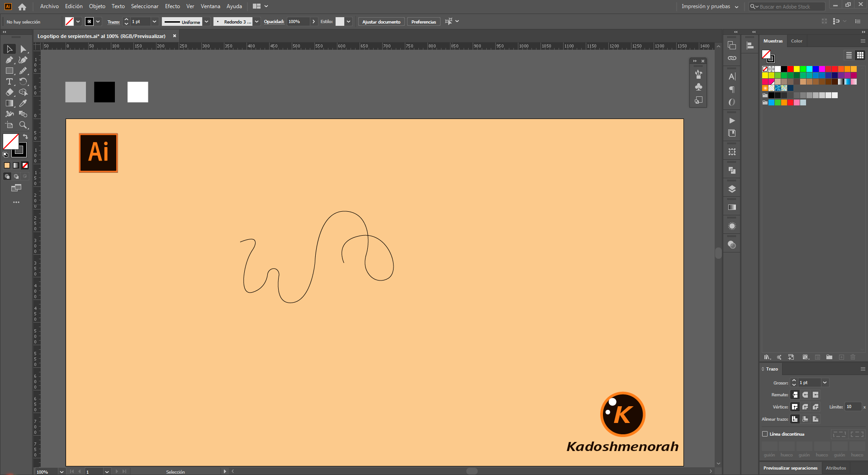The height and width of the screenshot is (475, 868).
Task: Set Remate to projecting cap
Action: (x=816, y=395)
